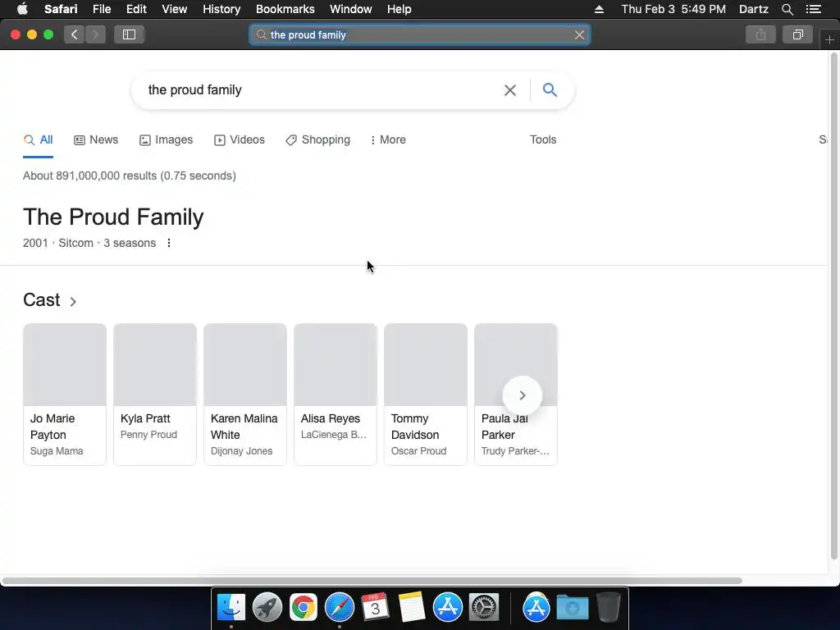The height and width of the screenshot is (630, 840).
Task: Open Spotlight search in menu bar
Action: [x=787, y=9]
